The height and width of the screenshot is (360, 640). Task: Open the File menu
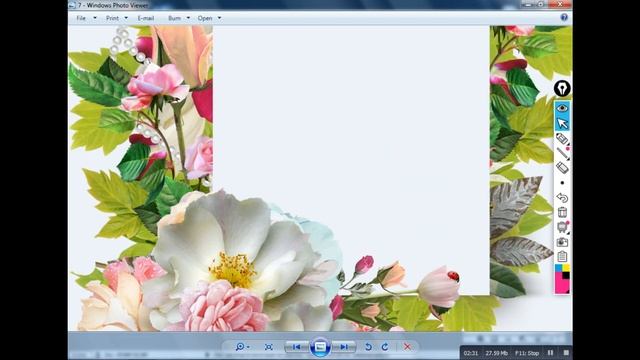tap(81, 18)
